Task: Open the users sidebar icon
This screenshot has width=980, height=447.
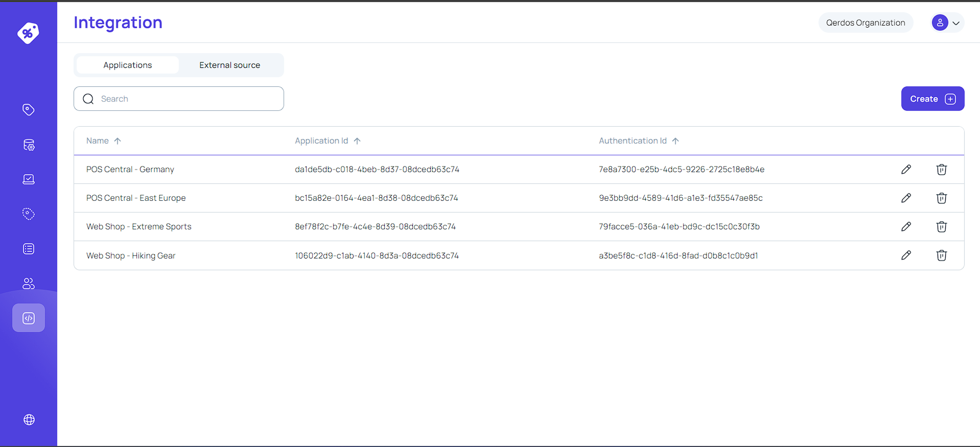Action: click(x=29, y=284)
